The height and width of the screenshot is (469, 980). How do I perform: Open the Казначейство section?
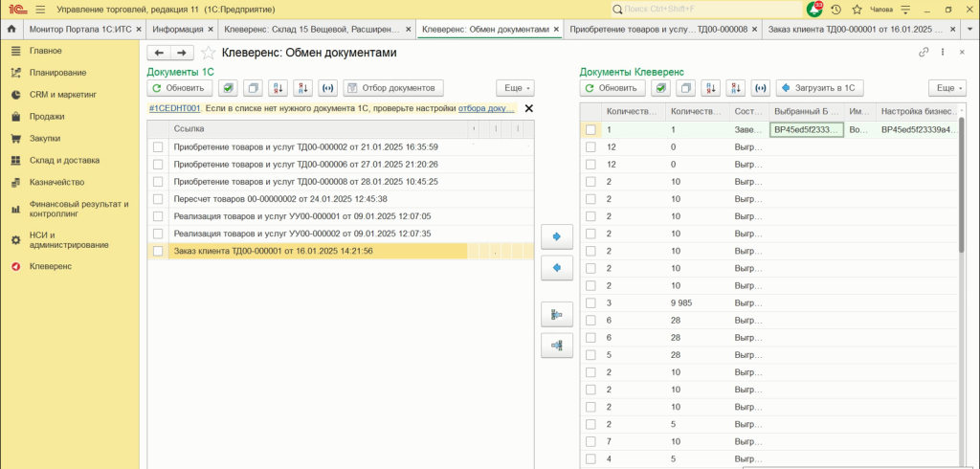pyautogui.click(x=69, y=182)
